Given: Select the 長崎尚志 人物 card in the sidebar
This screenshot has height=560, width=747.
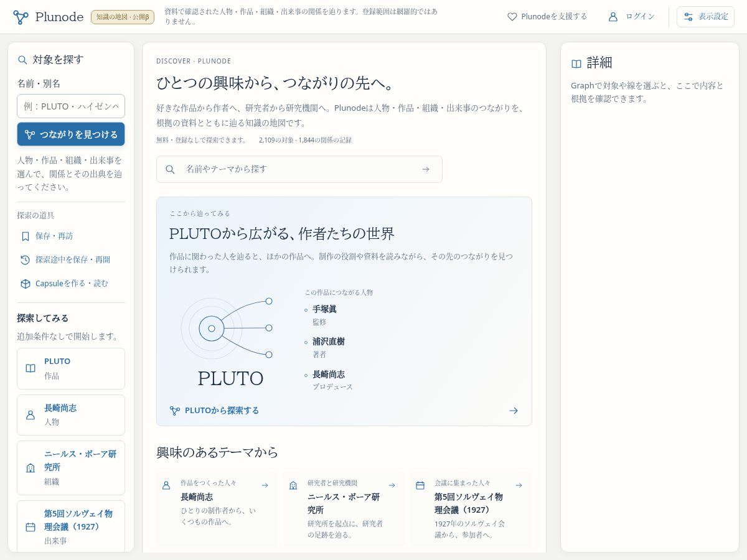Looking at the screenshot, I should coord(71,415).
